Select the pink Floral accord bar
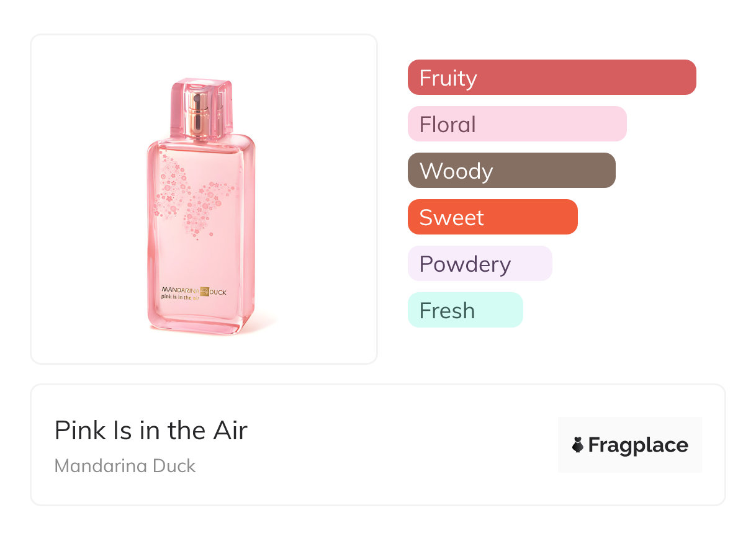The width and height of the screenshot is (756, 536). [x=517, y=124]
